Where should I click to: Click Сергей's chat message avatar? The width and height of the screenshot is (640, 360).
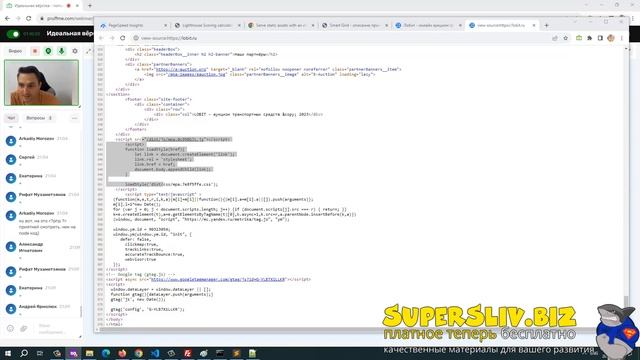[11, 159]
